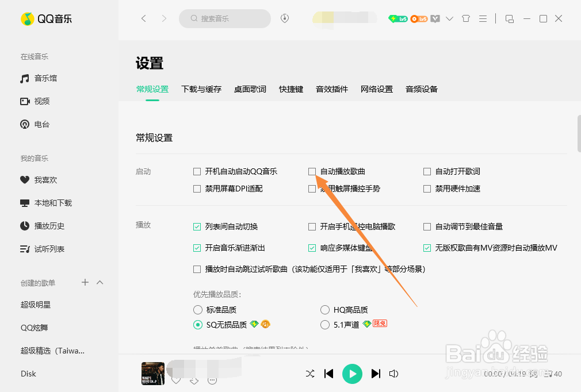This screenshot has width=581, height=392.
Task: Open the hamburger main menu icon
Action: [483, 18]
